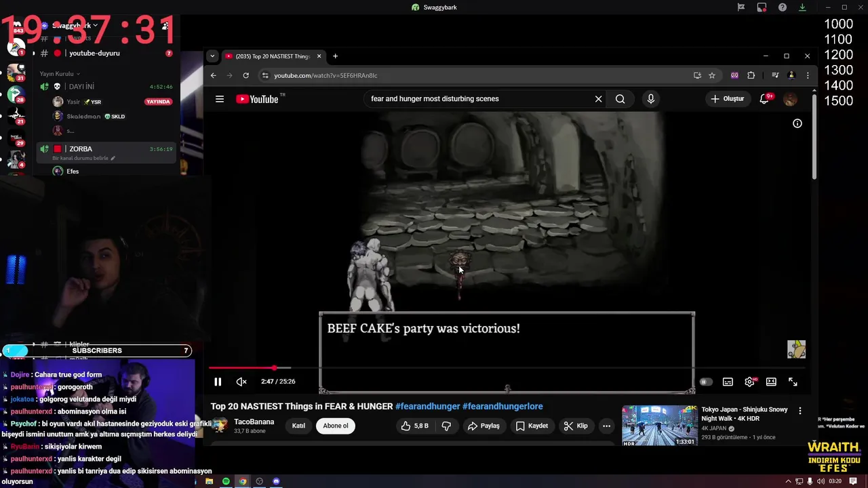Click Discord green download update icon

(x=802, y=7)
